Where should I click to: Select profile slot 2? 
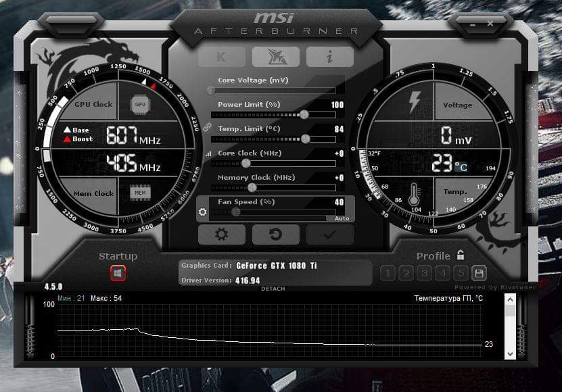[x=406, y=274]
